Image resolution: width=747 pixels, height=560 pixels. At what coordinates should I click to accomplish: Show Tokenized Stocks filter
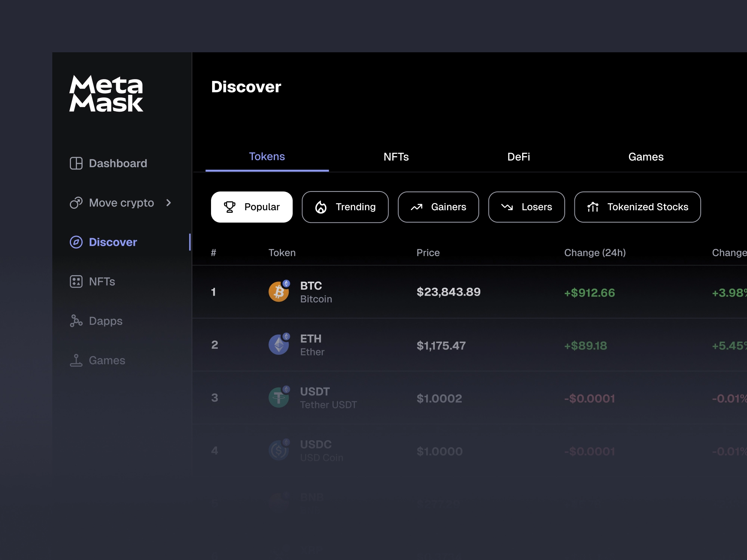[x=638, y=207]
